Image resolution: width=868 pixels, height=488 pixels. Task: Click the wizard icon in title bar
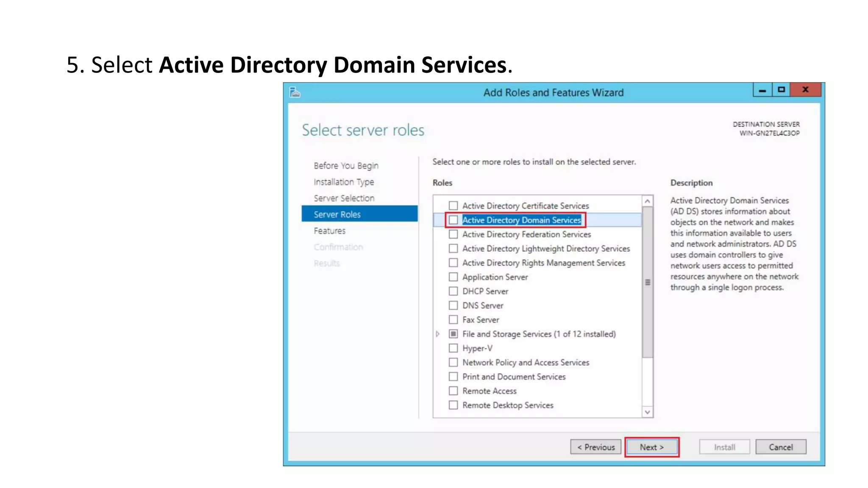(295, 92)
